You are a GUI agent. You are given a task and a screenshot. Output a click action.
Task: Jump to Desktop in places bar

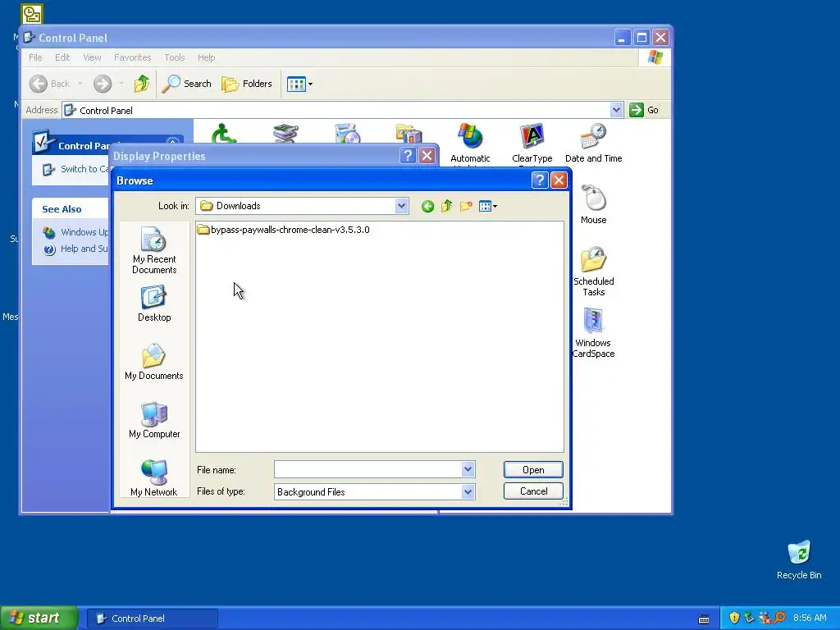coord(154,304)
